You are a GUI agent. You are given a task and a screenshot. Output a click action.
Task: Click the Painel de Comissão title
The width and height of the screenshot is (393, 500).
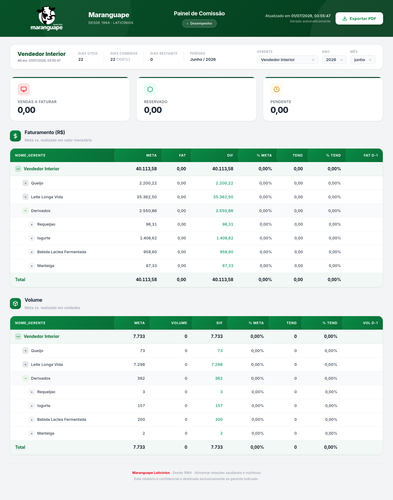(199, 13)
